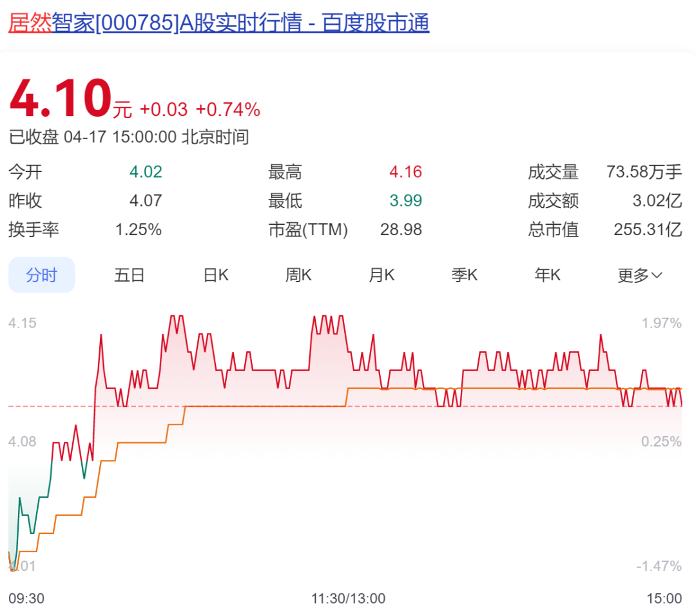Click the 换手率 value 1.25%
This screenshot has width=696, height=616.
[139, 230]
